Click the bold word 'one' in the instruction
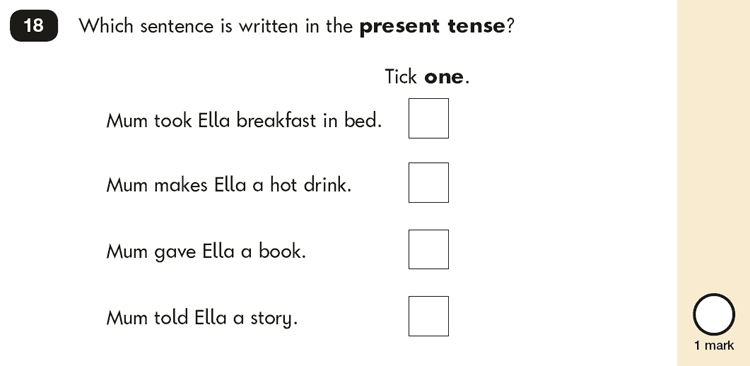The height and width of the screenshot is (366, 750). tap(444, 77)
